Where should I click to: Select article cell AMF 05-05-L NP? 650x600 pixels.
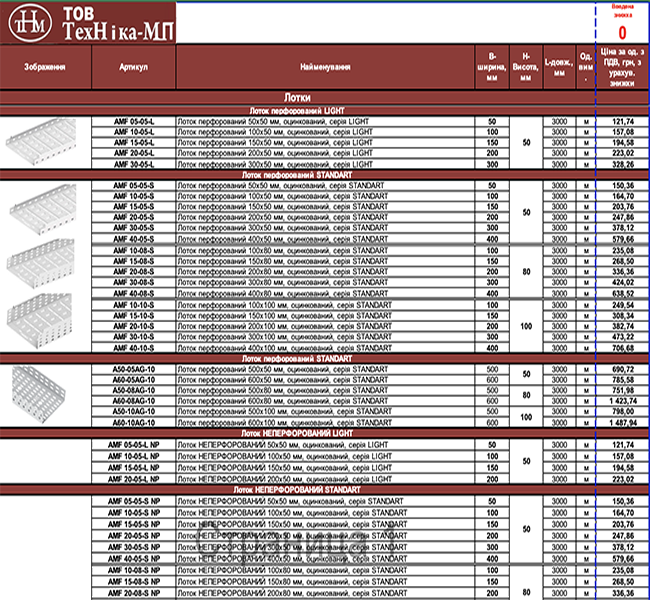(133, 445)
